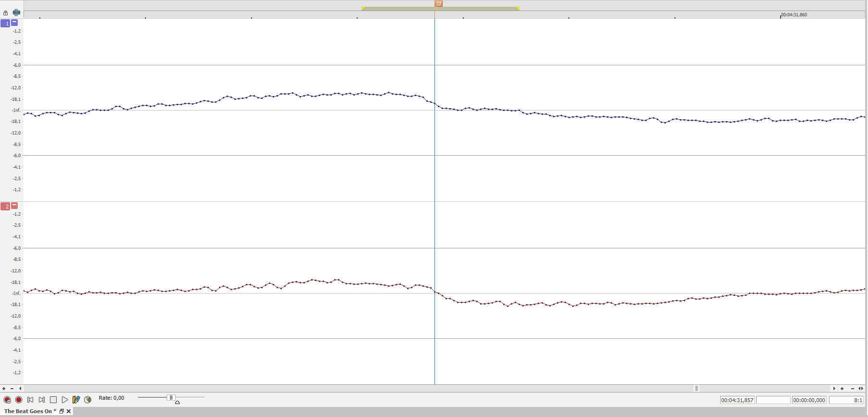The width and height of the screenshot is (868, 417).
Task: Switch to The Beat Goes On tab
Action: point(28,411)
